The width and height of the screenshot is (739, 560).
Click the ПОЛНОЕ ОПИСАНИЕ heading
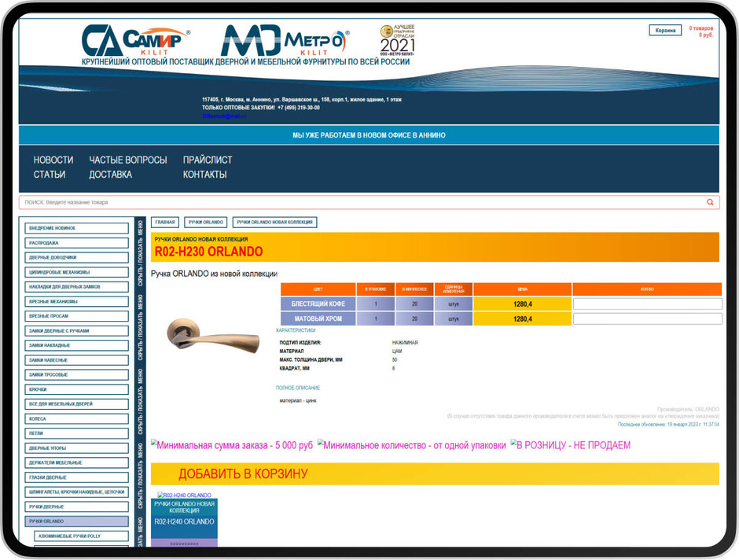(x=297, y=388)
